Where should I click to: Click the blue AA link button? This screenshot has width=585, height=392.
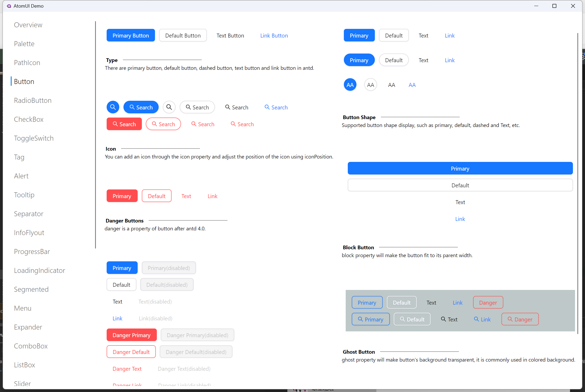pyautogui.click(x=412, y=84)
